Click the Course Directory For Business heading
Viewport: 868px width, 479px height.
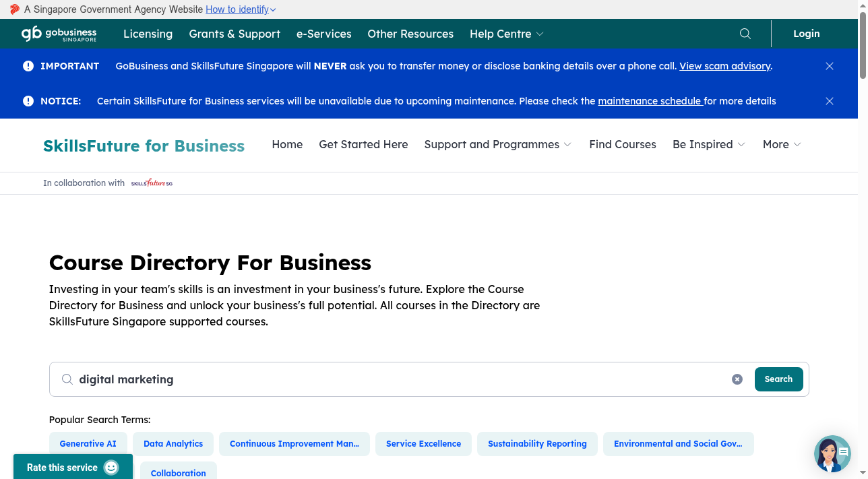[210, 263]
